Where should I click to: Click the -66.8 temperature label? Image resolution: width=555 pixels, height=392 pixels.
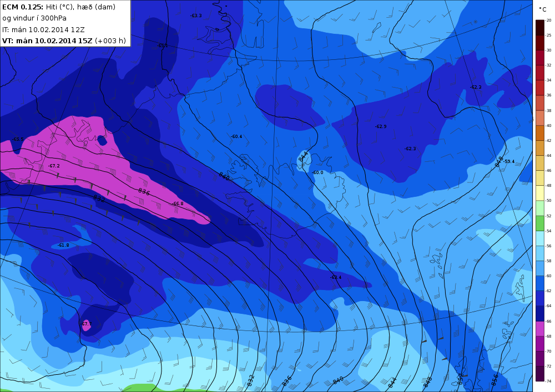tap(178, 203)
